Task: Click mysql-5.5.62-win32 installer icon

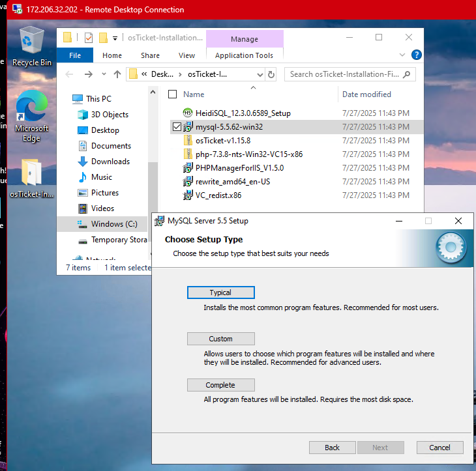Action: point(188,126)
